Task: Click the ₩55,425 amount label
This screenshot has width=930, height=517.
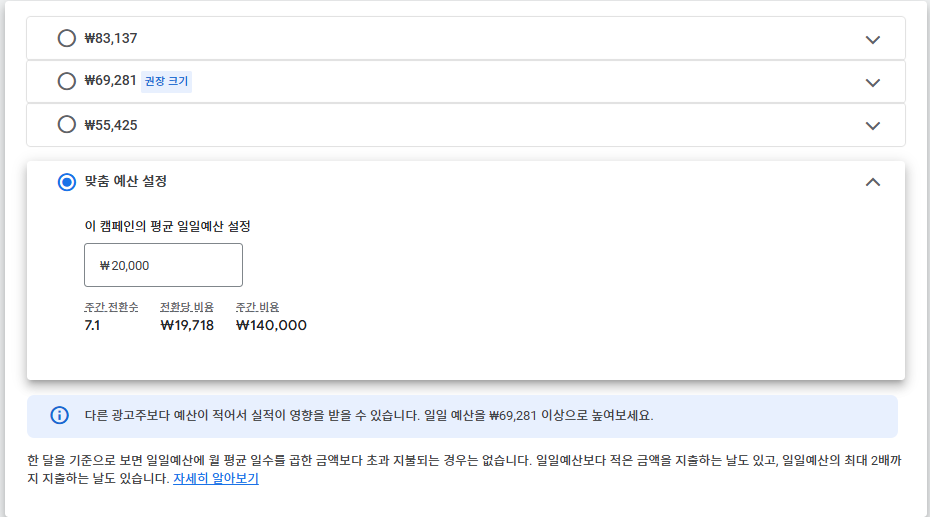Action: [111, 125]
